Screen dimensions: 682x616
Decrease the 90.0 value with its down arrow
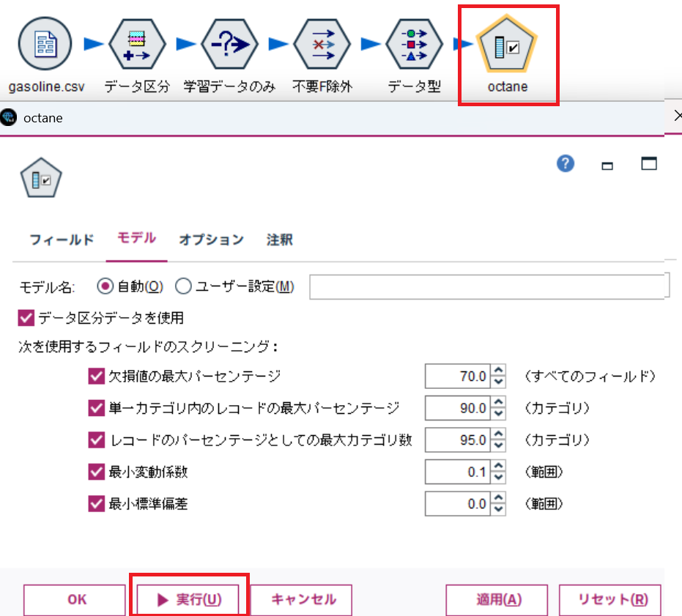click(x=499, y=412)
